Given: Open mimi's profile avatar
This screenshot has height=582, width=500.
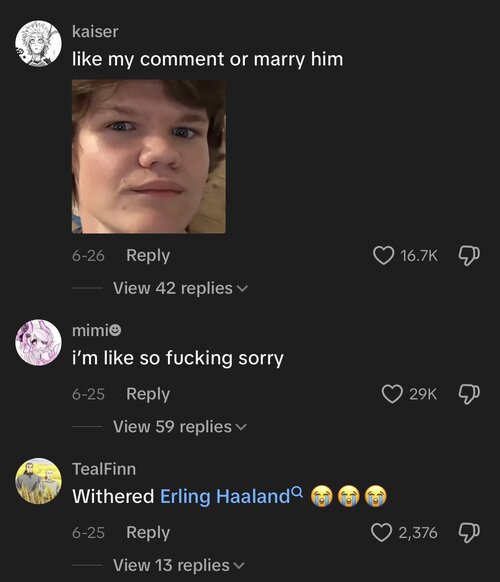Looking at the screenshot, I should click(39, 343).
